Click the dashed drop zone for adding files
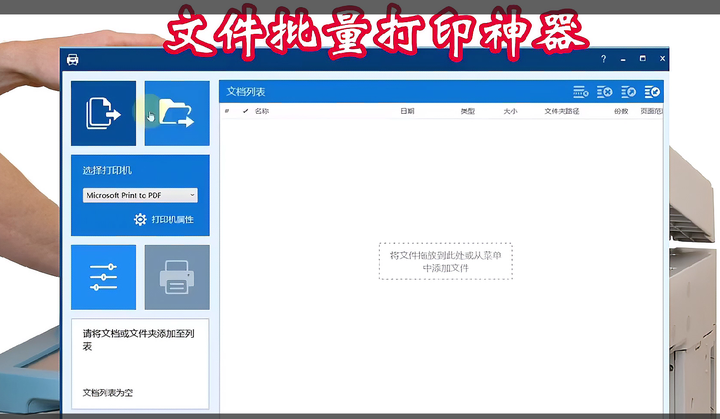Viewport: 720px width, 419px height. point(445,261)
